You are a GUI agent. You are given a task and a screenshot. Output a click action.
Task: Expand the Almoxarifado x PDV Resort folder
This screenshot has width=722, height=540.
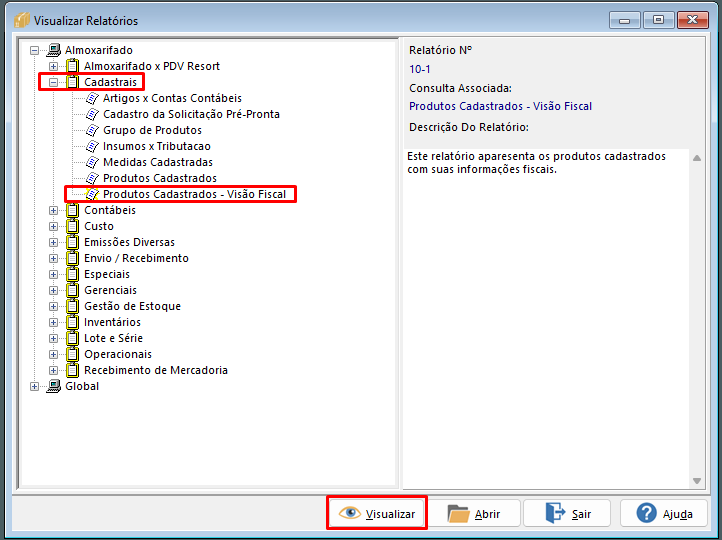tap(53, 66)
